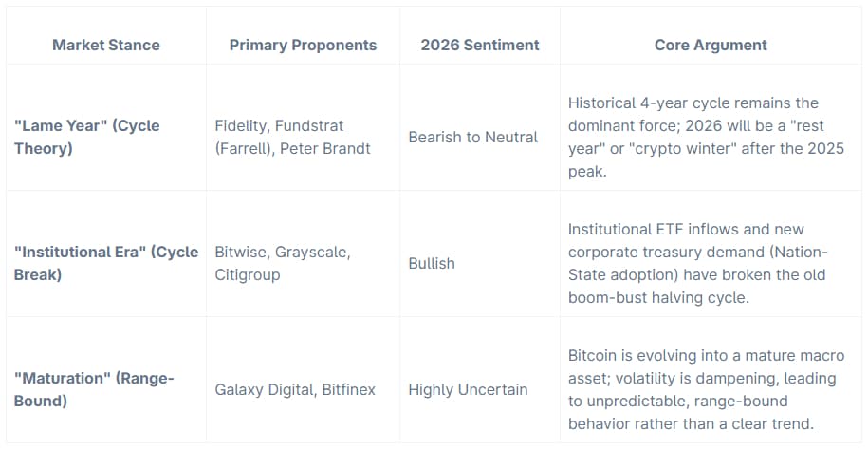Click the Highly Uncertain sentiment cell
The height and width of the screenshot is (449, 868).
[x=468, y=389]
